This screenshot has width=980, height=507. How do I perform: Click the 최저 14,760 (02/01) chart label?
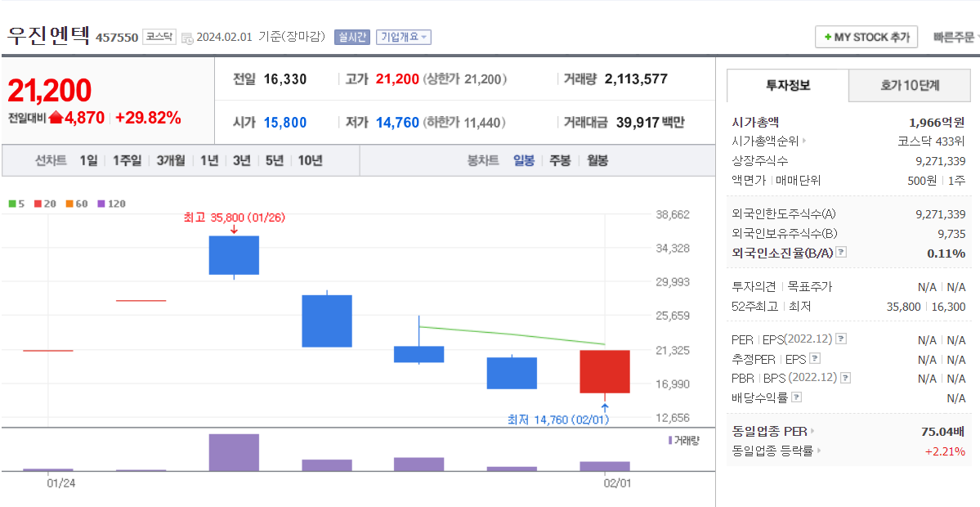click(558, 420)
